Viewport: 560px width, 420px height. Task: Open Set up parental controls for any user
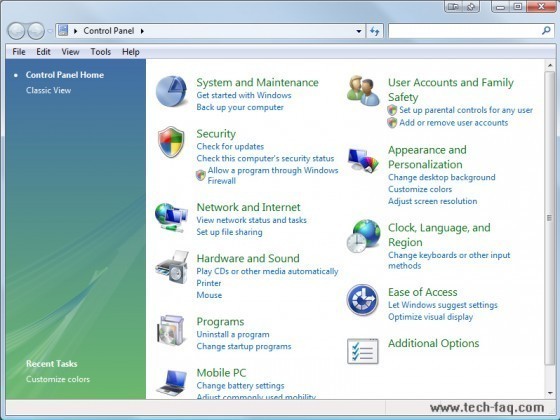466,110
